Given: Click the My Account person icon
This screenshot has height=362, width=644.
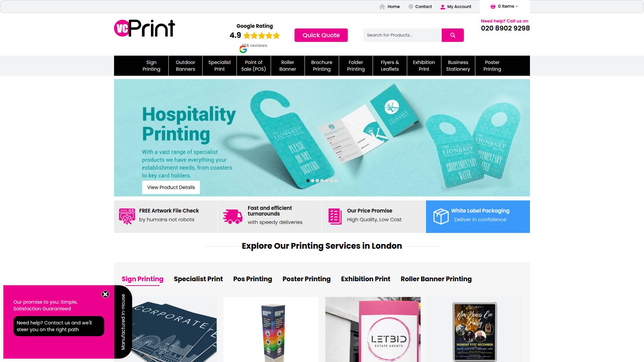Looking at the screenshot, I should point(442,7).
